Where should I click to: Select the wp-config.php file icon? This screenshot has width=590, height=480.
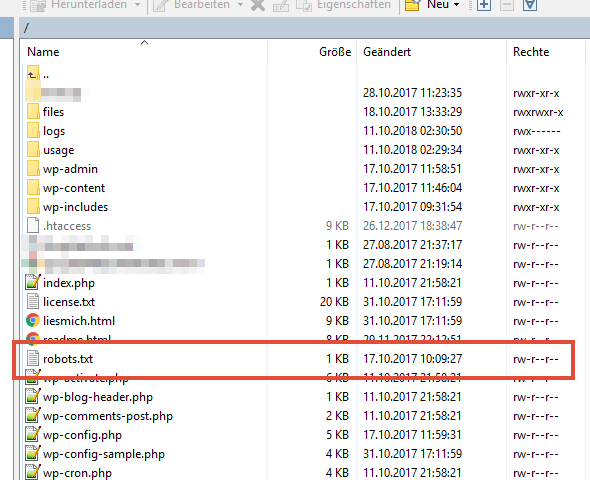click(33, 435)
